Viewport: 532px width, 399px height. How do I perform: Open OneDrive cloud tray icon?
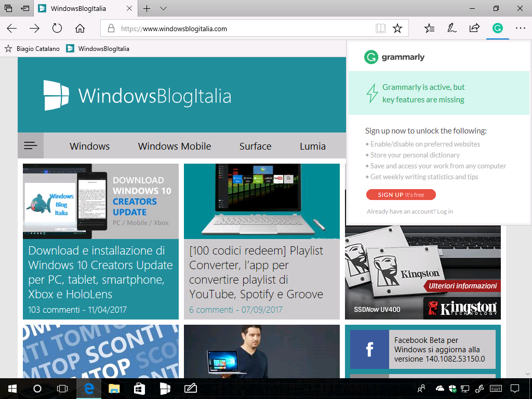coord(440,388)
